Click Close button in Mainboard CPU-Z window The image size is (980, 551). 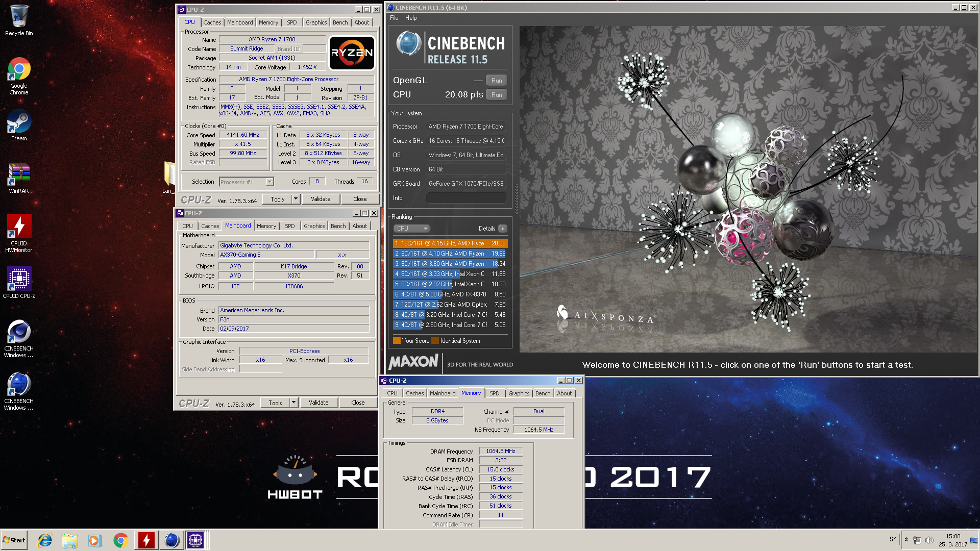pos(358,403)
